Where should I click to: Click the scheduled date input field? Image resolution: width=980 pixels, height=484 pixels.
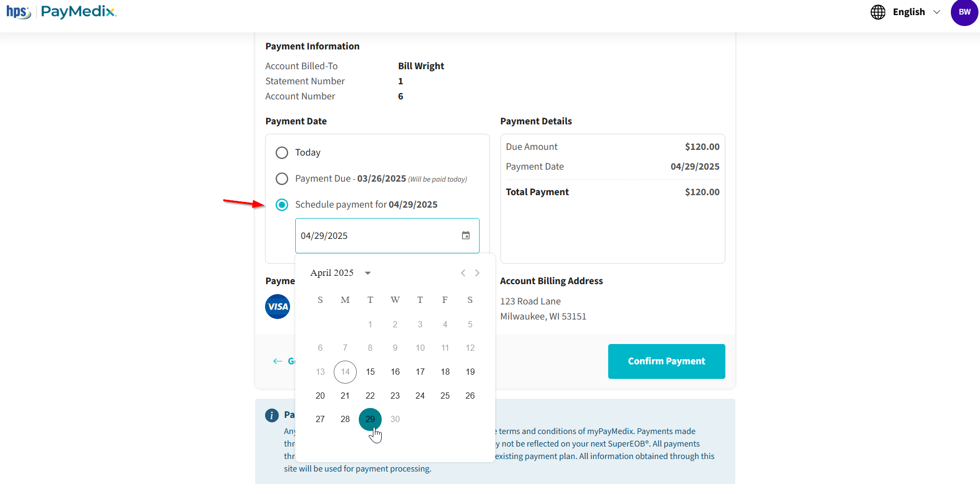(375, 236)
